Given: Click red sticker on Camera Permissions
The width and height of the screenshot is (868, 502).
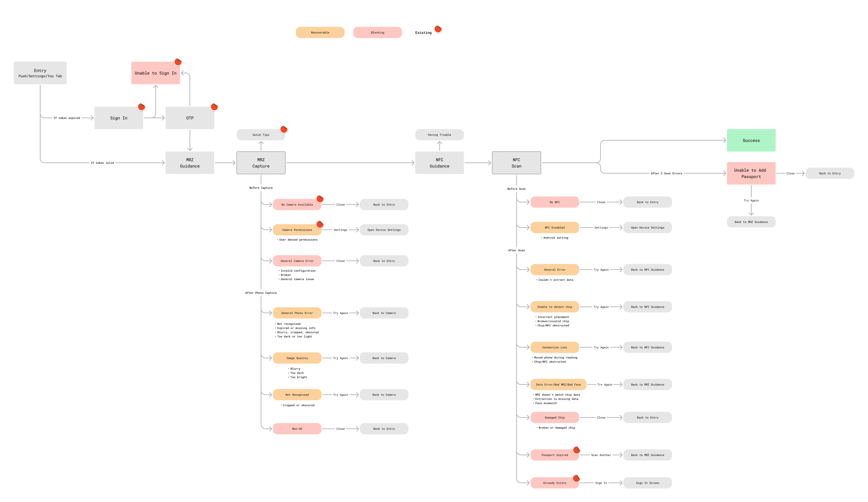Looking at the screenshot, I should (x=320, y=224).
